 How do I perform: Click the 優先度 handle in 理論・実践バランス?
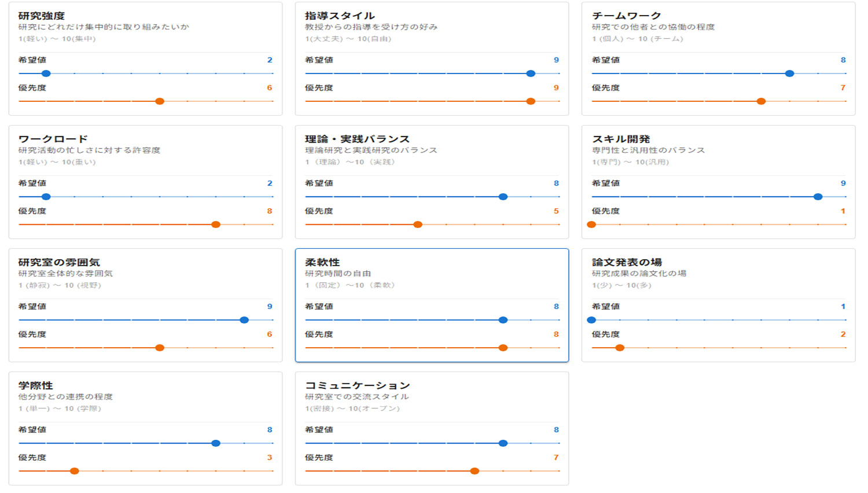coord(418,225)
